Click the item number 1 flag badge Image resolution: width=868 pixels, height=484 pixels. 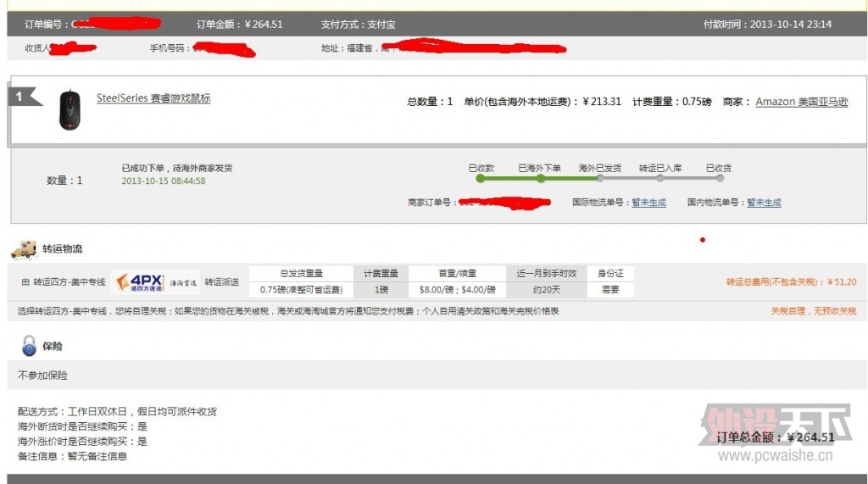(x=24, y=97)
